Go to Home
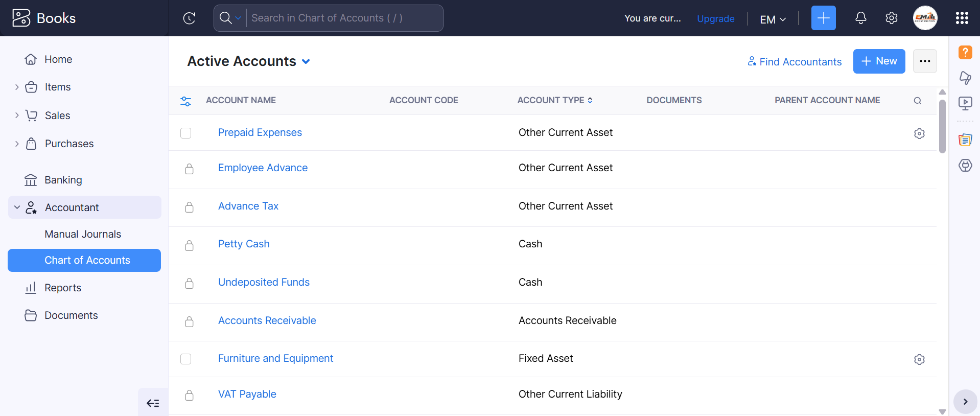The width and height of the screenshot is (980, 416). (x=58, y=59)
